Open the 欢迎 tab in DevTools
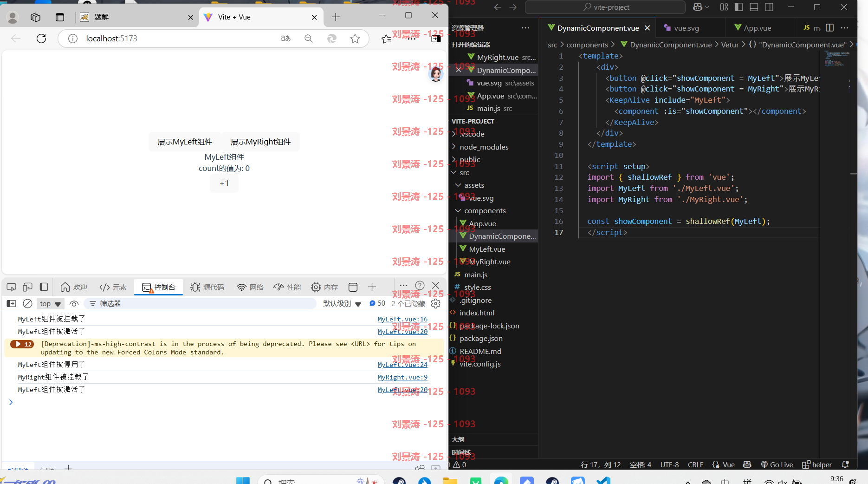868x484 pixels. click(x=74, y=288)
